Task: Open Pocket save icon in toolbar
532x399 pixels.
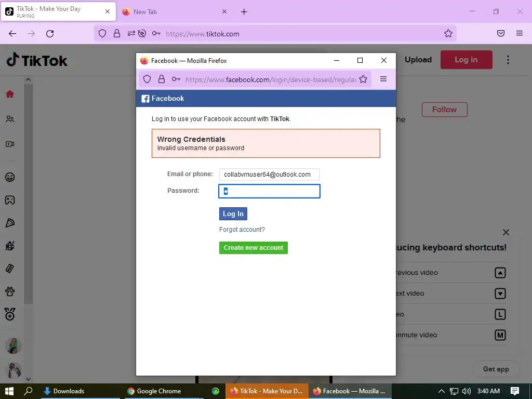Action: (501, 33)
